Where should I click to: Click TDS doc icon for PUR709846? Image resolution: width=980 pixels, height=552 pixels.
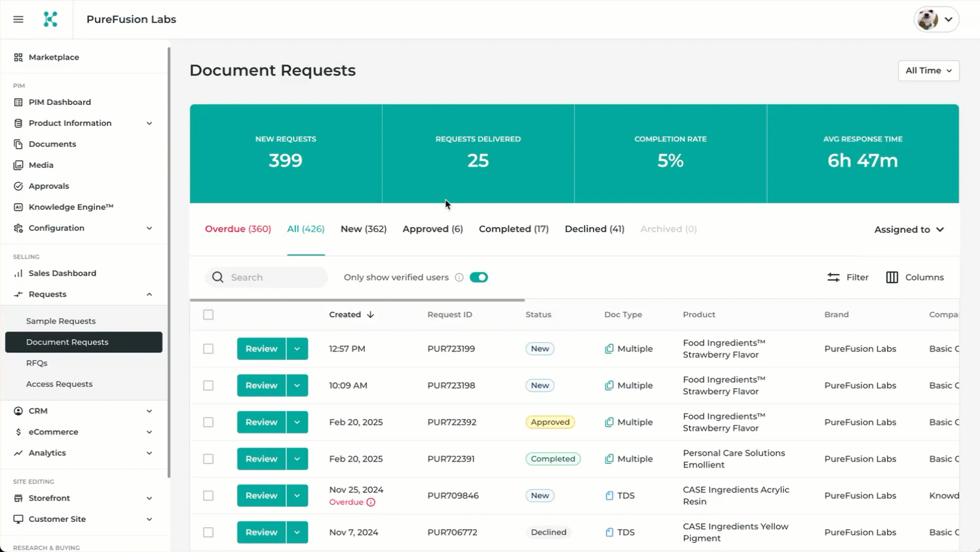(x=609, y=496)
